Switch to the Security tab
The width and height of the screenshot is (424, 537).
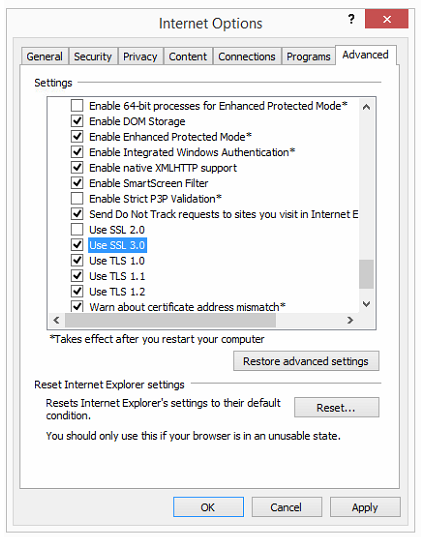93,57
